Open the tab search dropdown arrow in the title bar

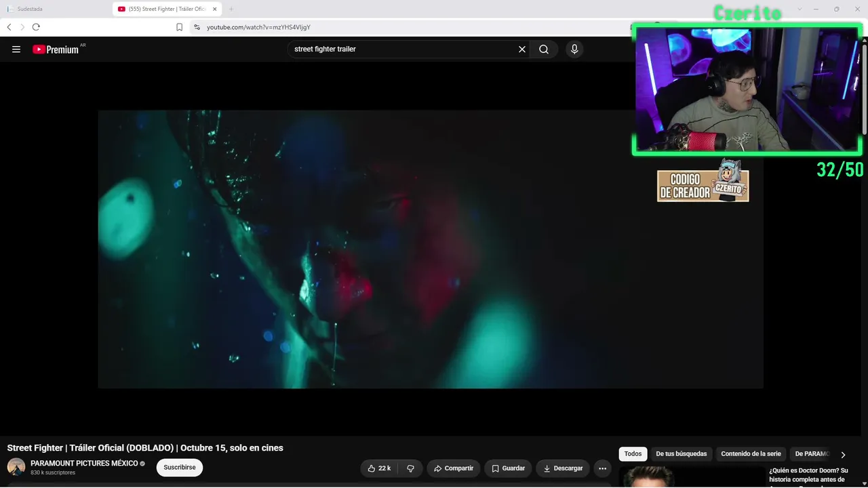click(x=800, y=9)
